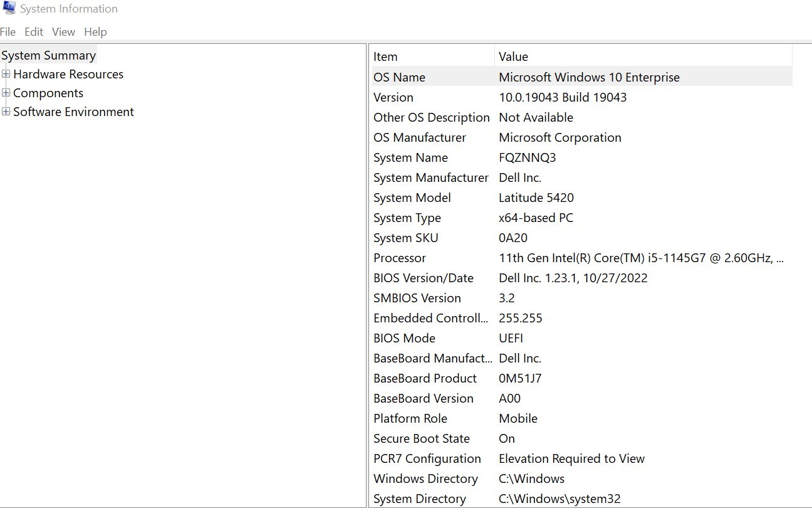Screen dimensions: 812x508
Task: Expand the Software Environment node
Action: click(x=6, y=112)
